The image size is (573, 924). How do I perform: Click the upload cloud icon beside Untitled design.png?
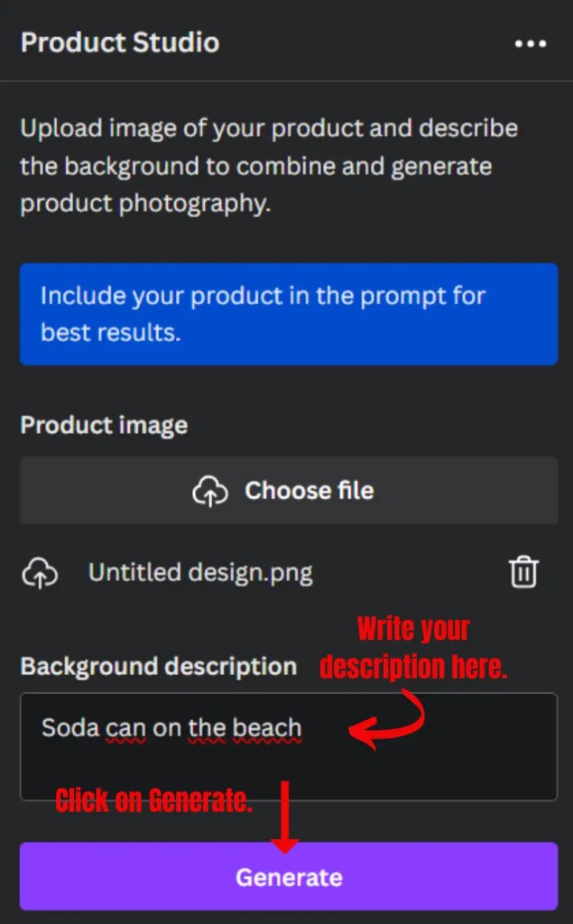coord(40,571)
